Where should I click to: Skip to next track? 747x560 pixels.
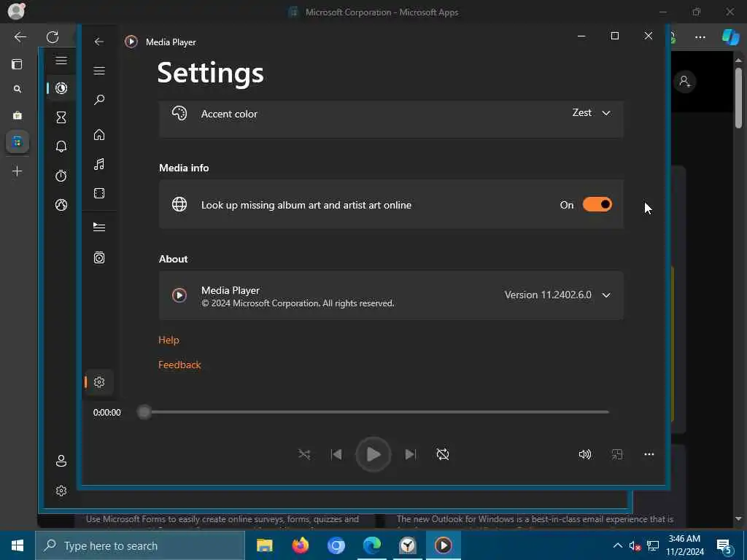pyautogui.click(x=410, y=454)
